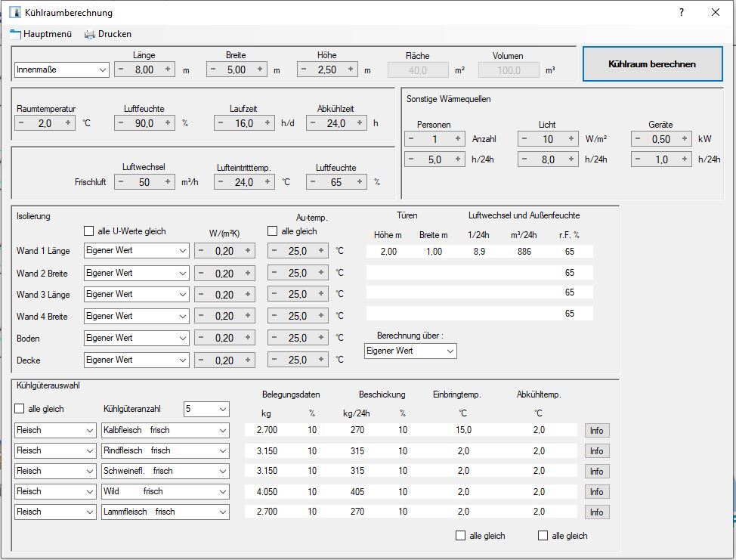Click the Türen Breite value 1,00

tap(434, 252)
